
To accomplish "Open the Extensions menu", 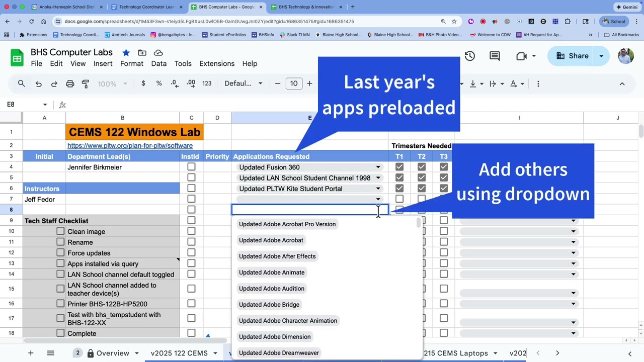I will click(217, 64).
